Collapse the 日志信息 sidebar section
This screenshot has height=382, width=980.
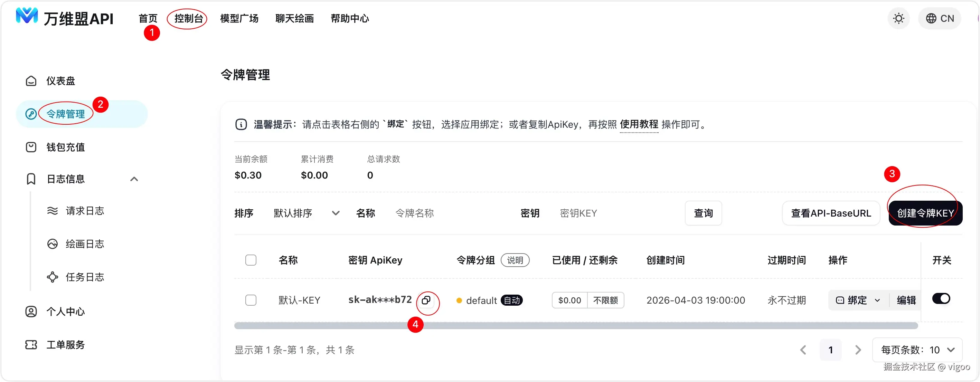(134, 179)
